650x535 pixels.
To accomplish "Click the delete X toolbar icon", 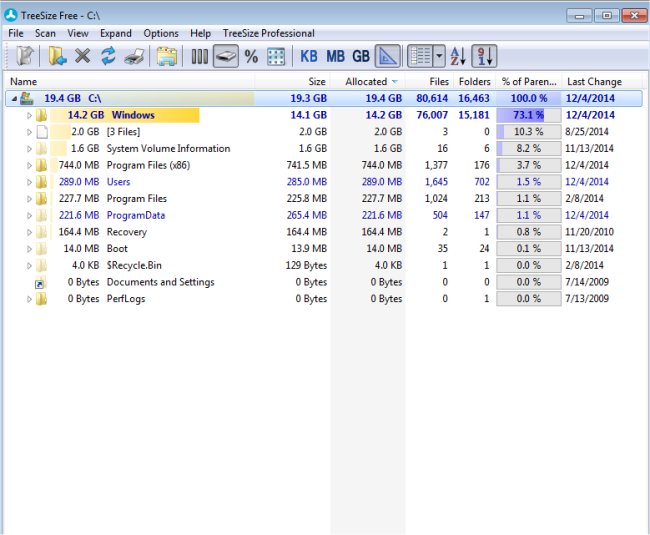I will point(83,57).
